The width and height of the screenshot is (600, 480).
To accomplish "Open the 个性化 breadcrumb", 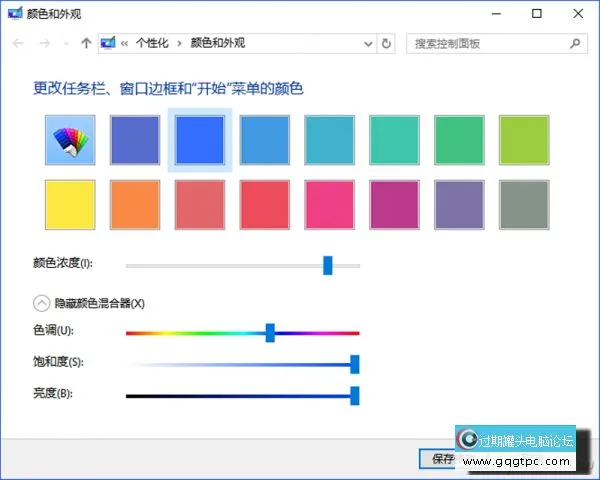I will (x=152, y=43).
